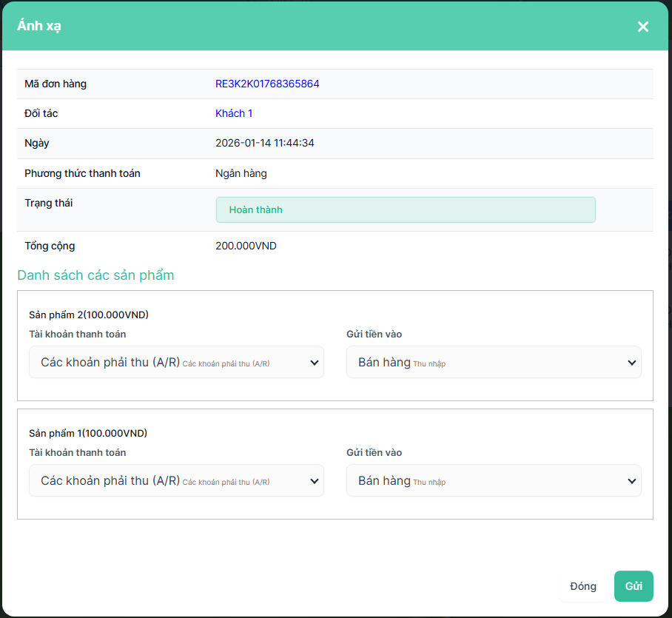Click the Trạng thái row label

(49, 203)
